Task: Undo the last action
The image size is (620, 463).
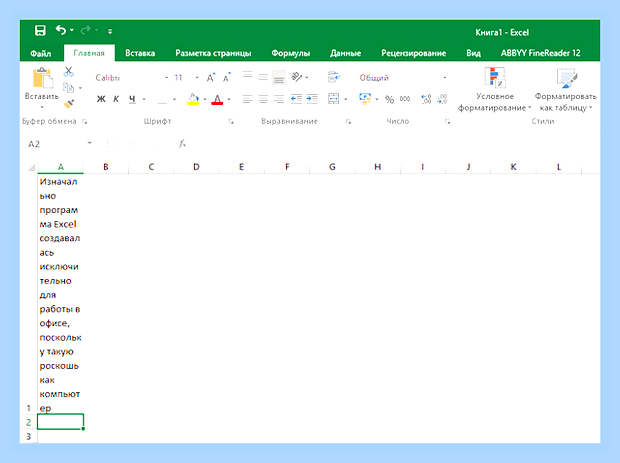Action: coord(61,30)
